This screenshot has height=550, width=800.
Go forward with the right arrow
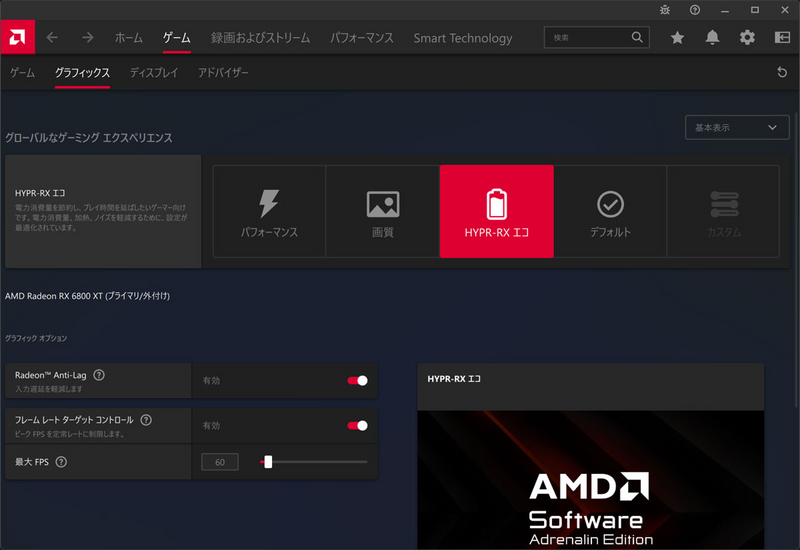pyautogui.click(x=88, y=37)
